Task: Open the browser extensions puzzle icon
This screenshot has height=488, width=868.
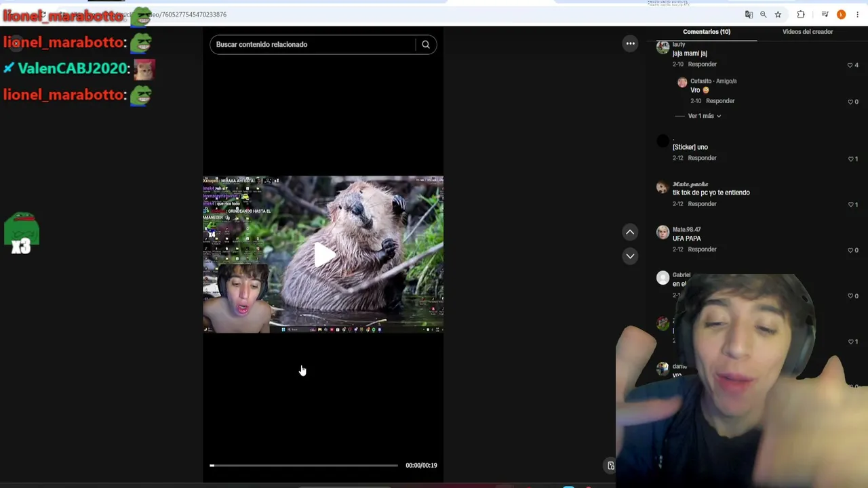Action: point(801,14)
